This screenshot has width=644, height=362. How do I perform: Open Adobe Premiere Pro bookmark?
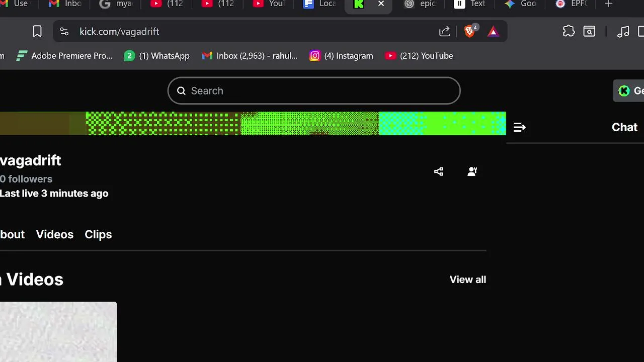coord(64,56)
